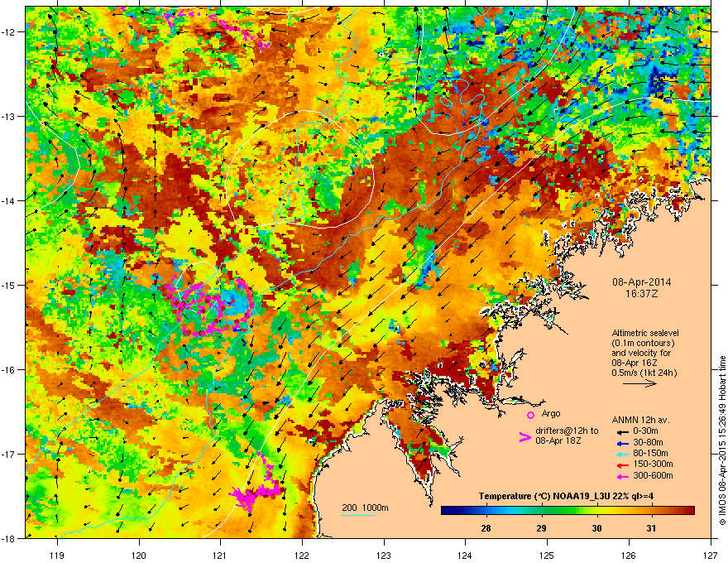The width and height of the screenshot is (728, 563).
Task: Click the 'Argo' legend label
Action: pos(551,413)
